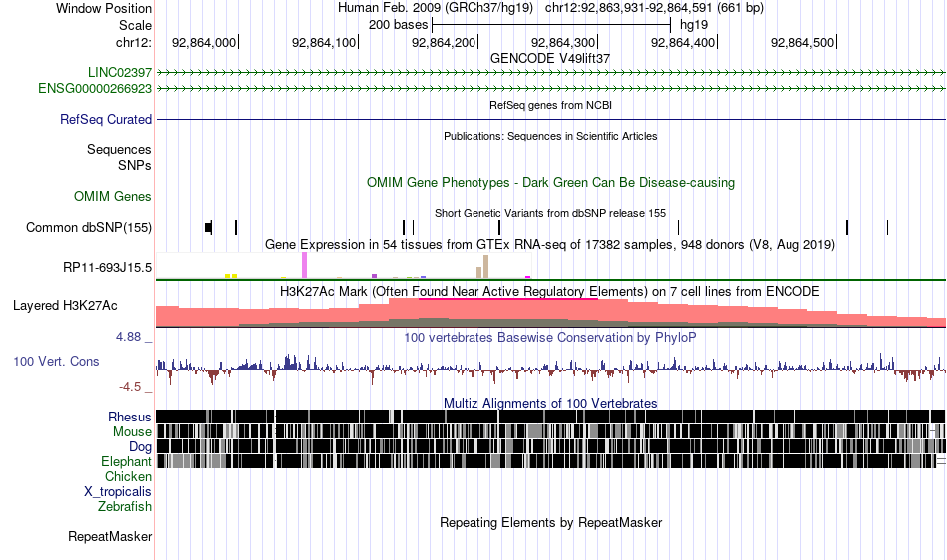Select the Scale label

tap(135, 25)
